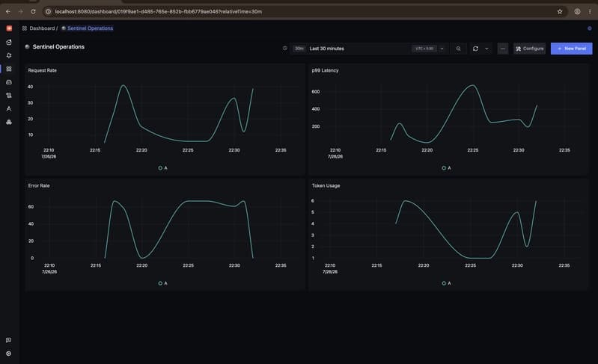Click the Token Usage panel title
This screenshot has height=364, width=598.
point(326,186)
